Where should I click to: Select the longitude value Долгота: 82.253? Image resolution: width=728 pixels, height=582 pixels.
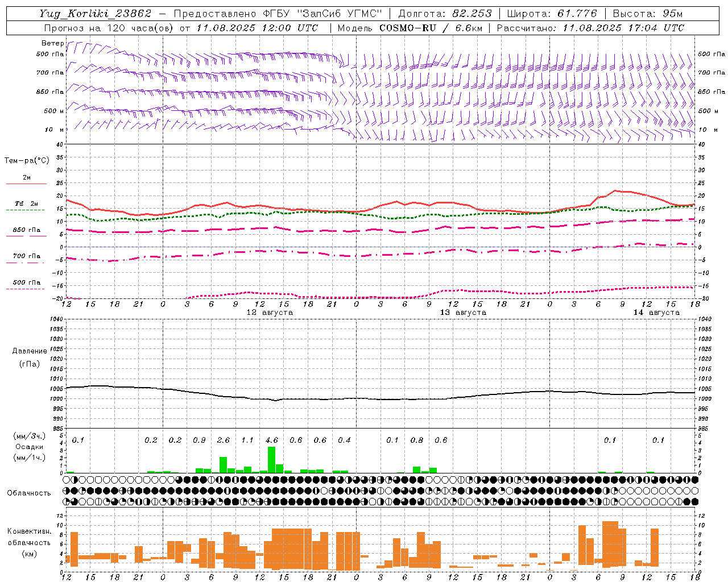click(x=445, y=14)
